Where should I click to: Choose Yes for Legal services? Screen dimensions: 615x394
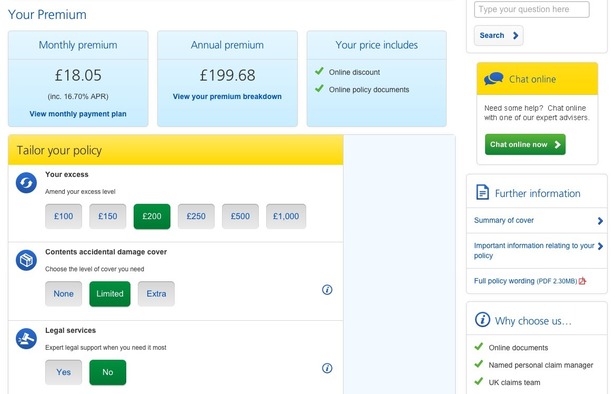[64, 372]
